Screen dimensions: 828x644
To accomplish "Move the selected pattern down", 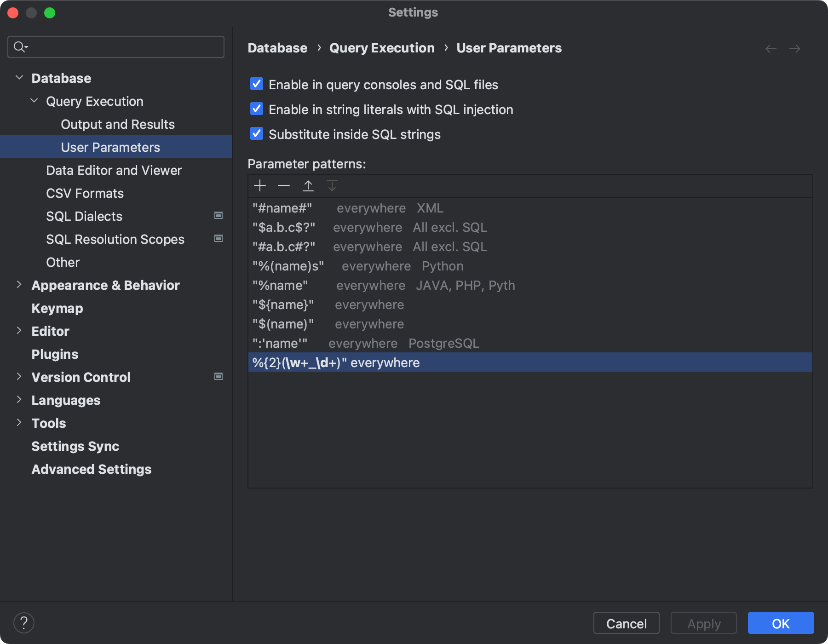I will [x=332, y=185].
